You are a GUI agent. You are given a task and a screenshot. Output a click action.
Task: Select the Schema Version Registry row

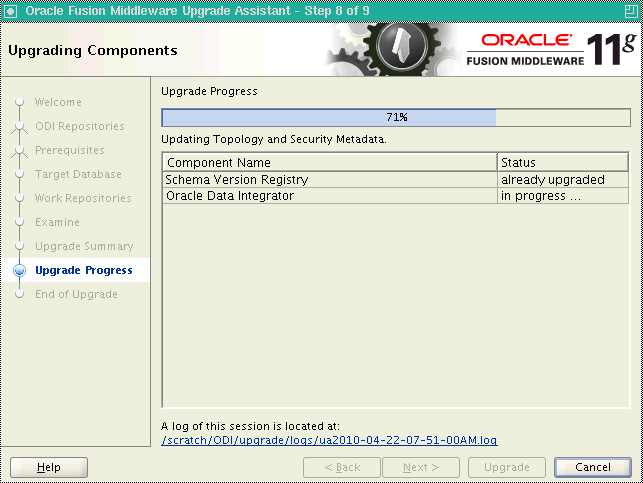[x=396, y=180]
